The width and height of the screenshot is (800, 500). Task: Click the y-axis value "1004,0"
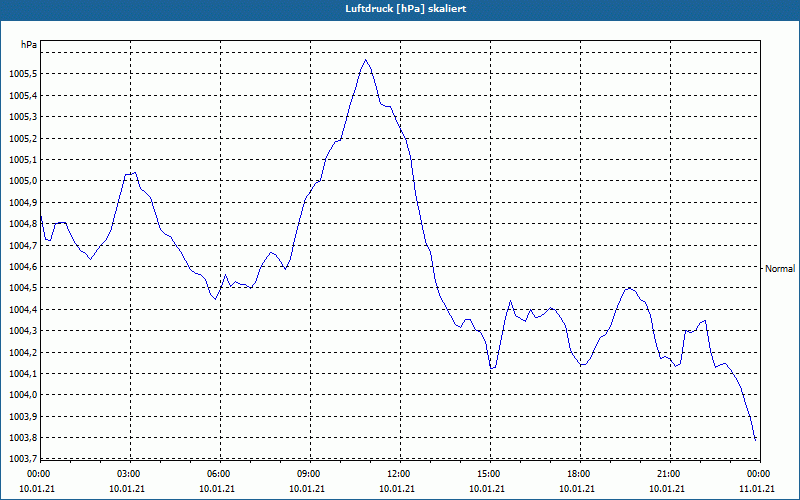[23, 395]
